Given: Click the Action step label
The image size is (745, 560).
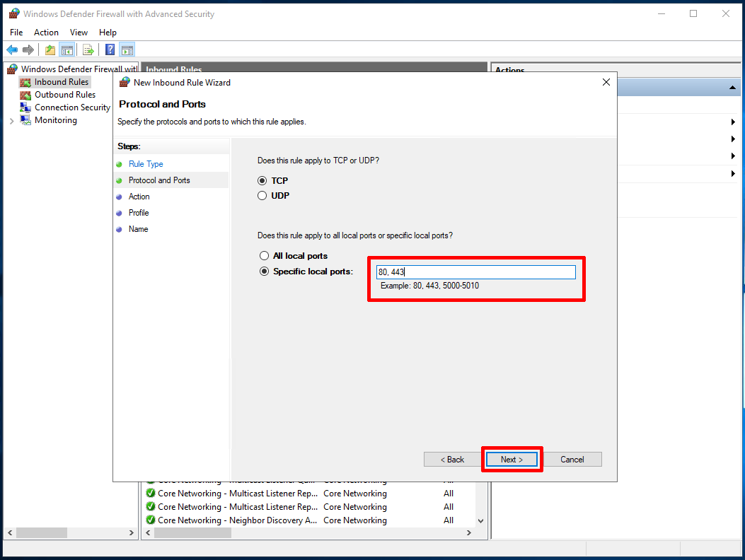Looking at the screenshot, I should [x=139, y=197].
